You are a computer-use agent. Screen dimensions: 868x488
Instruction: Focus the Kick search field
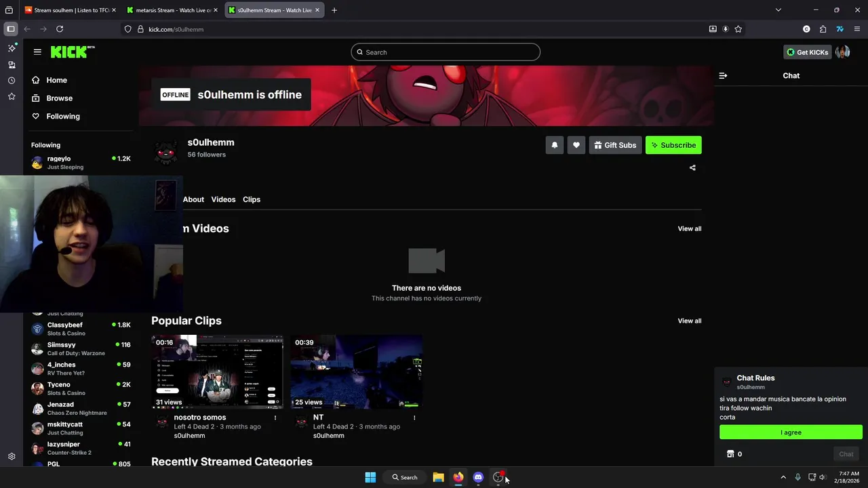(446, 52)
